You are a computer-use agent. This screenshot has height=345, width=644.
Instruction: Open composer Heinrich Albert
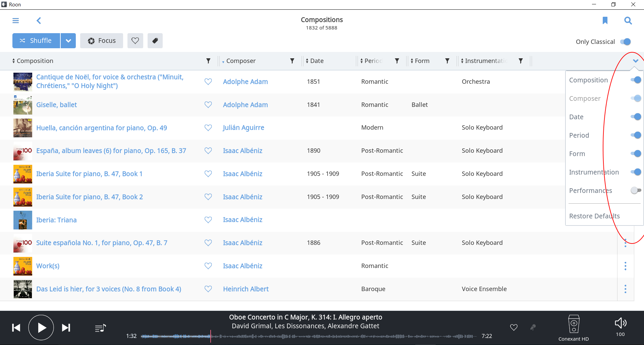[246, 289]
